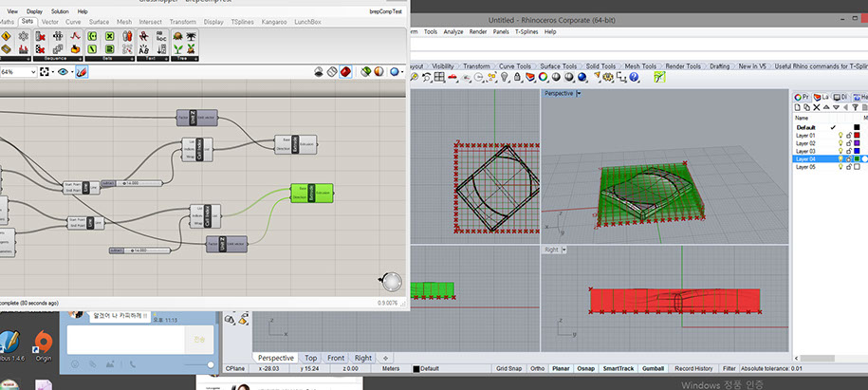Expand the Tree panel in Grasshopper ribbon
Image resolution: width=868 pixels, height=390 pixels.
point(195,59)
